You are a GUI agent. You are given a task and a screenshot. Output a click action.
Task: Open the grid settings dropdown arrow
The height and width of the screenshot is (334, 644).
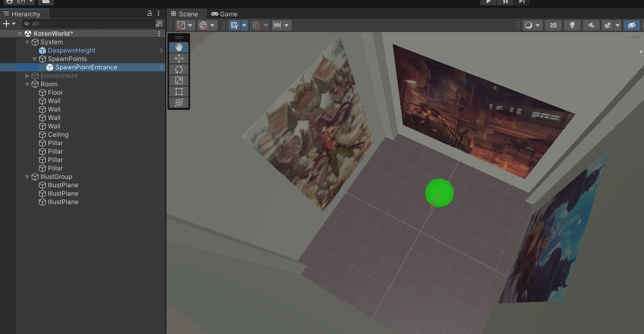[244, 25]
